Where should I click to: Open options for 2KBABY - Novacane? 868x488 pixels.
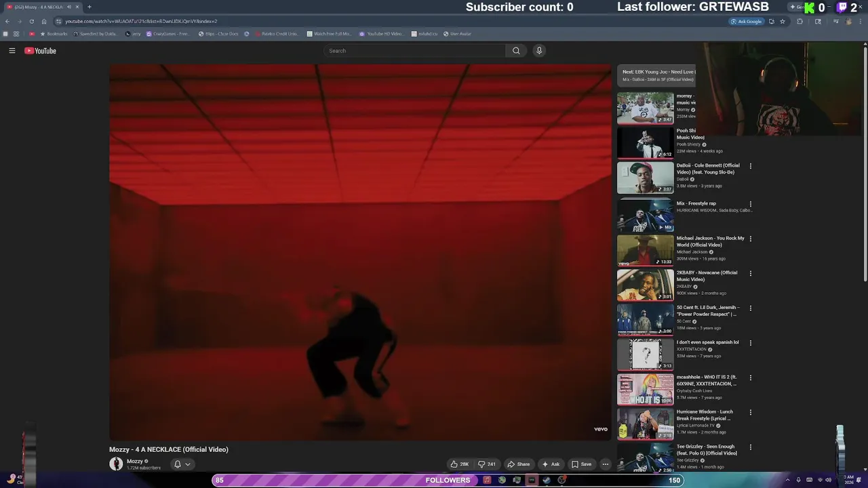point(750,273)
